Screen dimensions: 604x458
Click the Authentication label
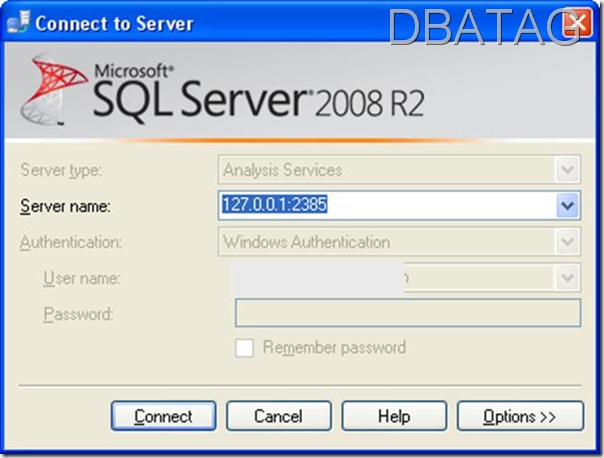71,242
